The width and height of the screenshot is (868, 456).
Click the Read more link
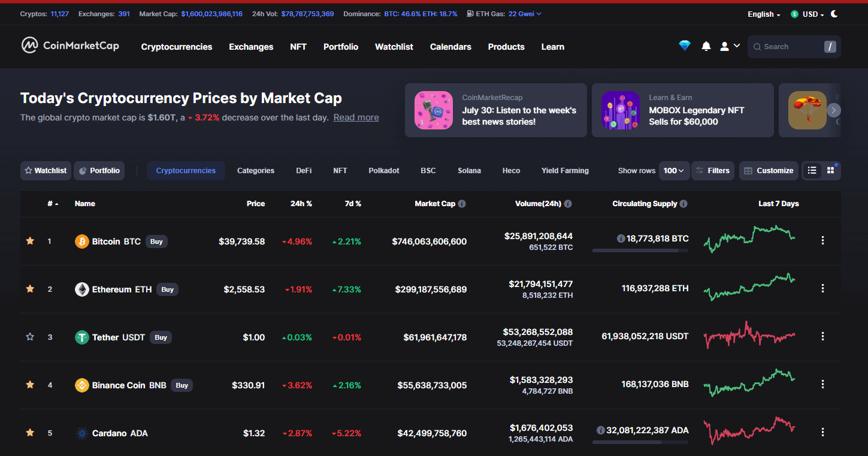356,117
